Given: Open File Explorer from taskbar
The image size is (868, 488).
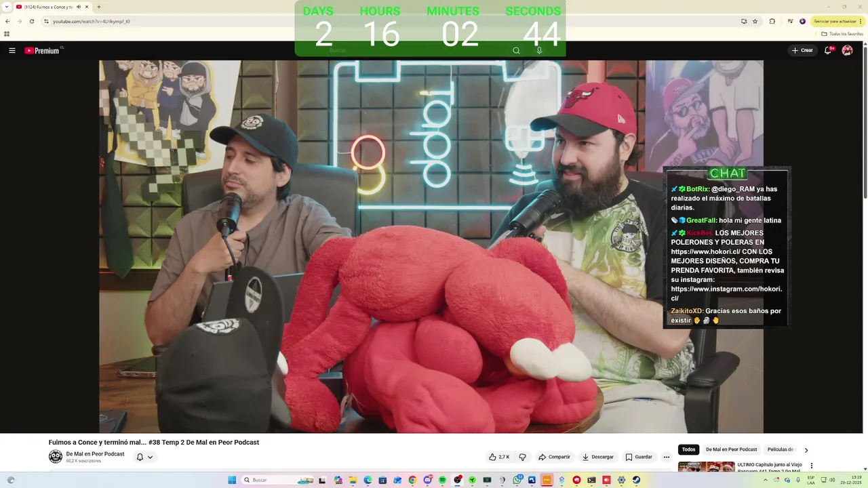Looking at the screenshot, I should [353, 480].
